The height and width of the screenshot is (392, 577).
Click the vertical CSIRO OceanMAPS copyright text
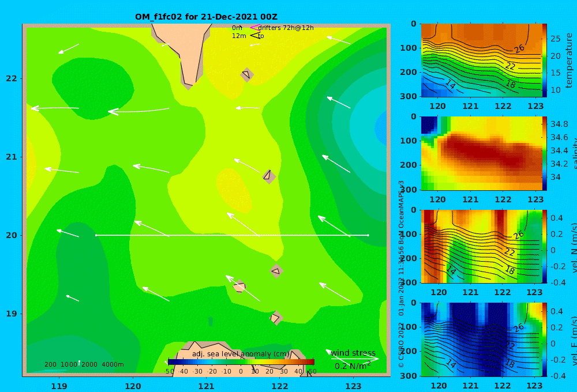[401, 274]
